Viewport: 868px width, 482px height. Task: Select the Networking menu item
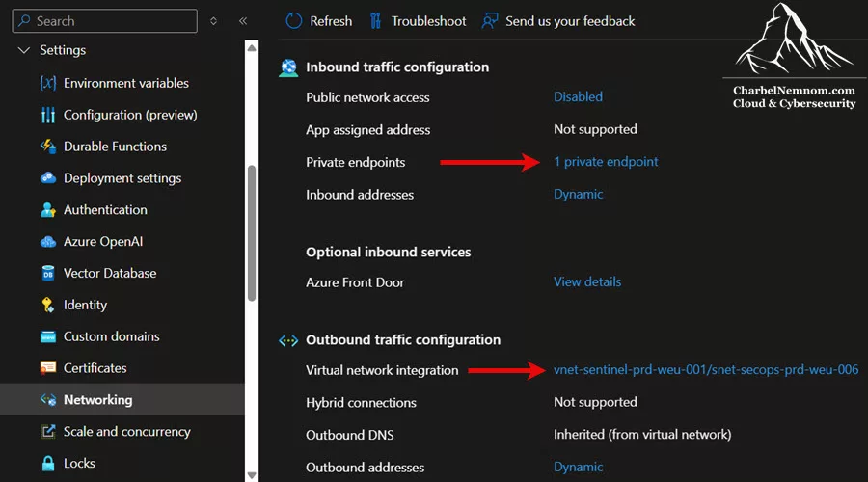122,399
